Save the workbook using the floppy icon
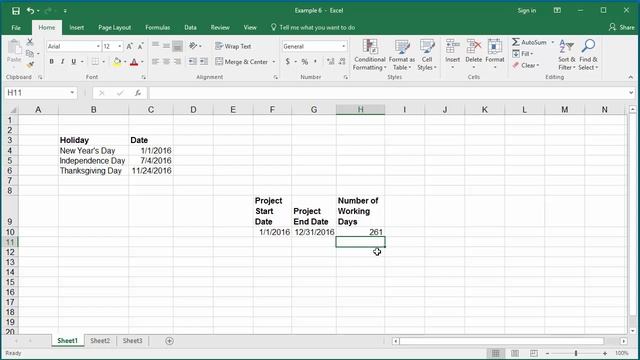This screenshot has width=640, height=360. (16, 11)
